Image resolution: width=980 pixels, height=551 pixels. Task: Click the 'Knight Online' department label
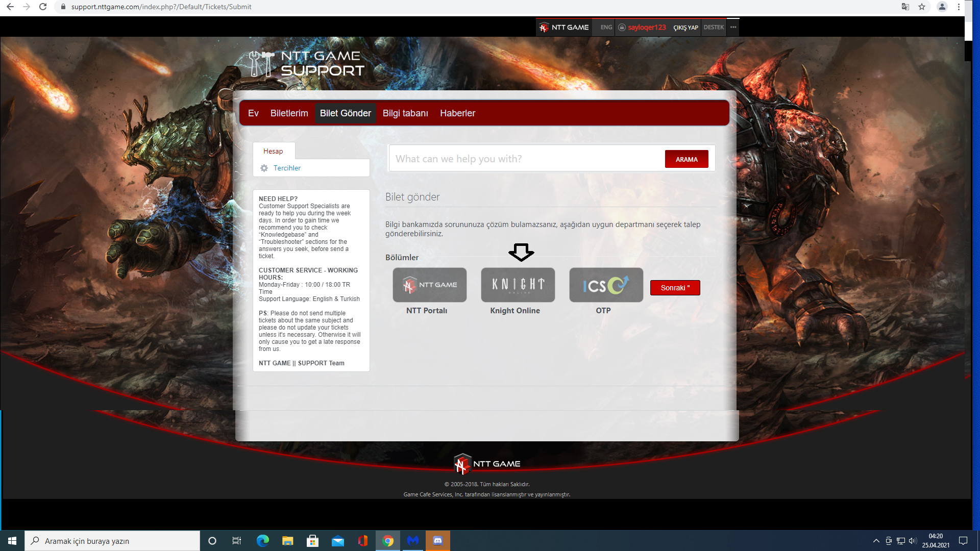coord(515,311)
